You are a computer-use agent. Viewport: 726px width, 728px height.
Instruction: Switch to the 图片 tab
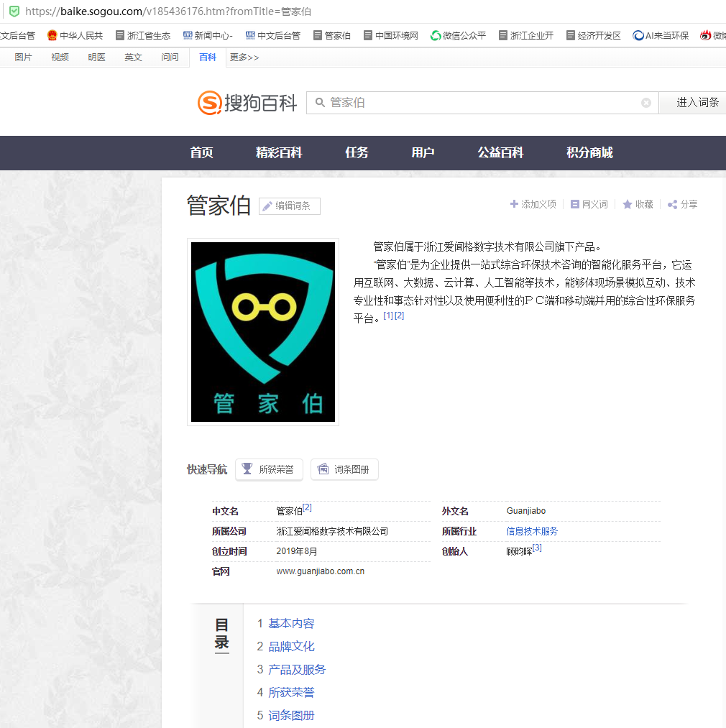click(24, 57)
